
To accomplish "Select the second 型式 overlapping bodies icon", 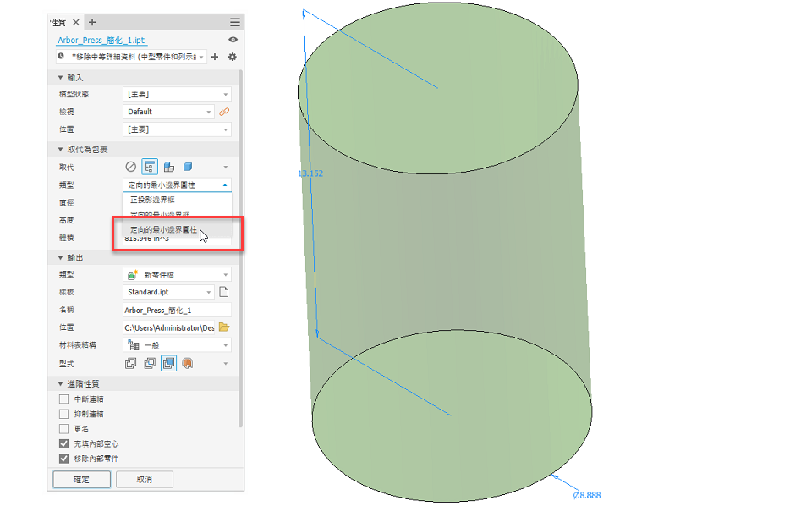I will pos(150,364).
